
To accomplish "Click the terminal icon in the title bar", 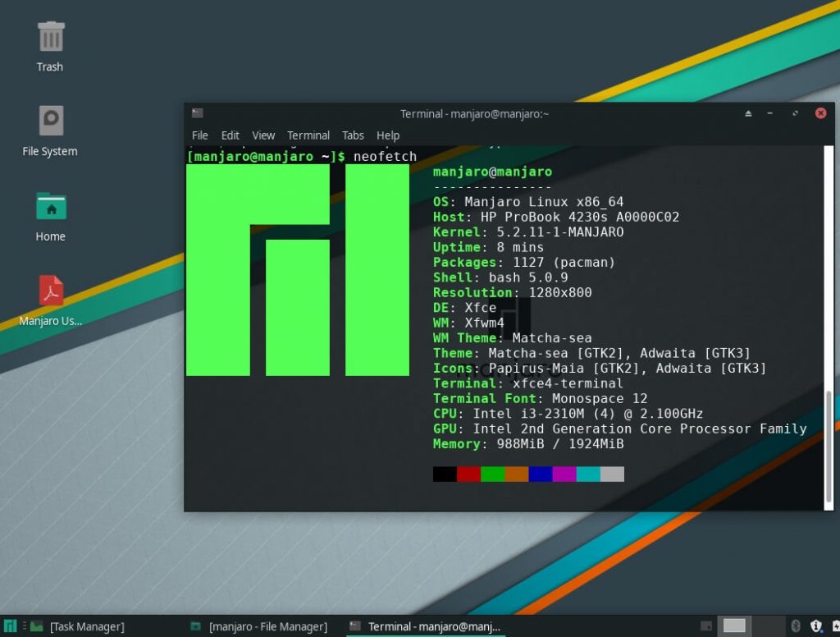I will click(197, 113).
